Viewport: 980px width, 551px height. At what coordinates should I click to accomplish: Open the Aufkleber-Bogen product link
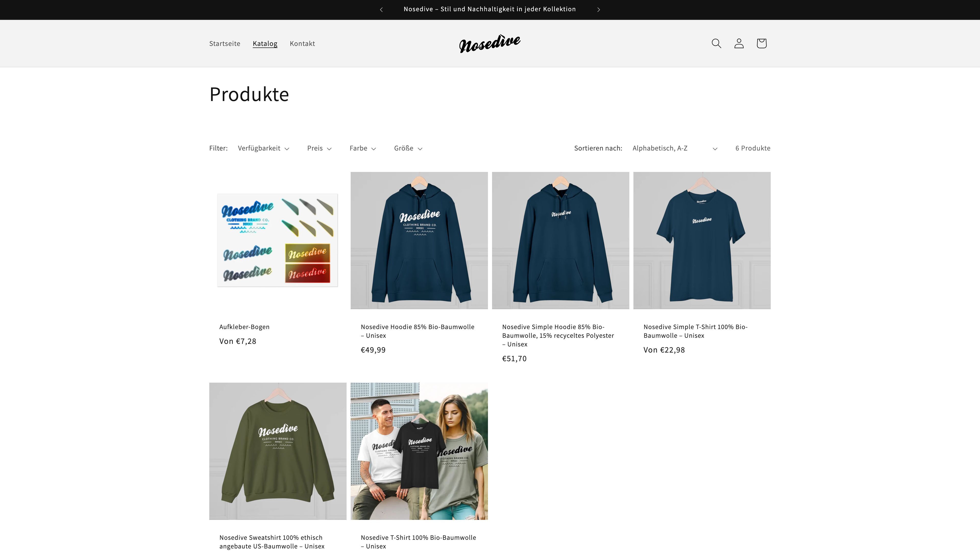click(244, 327)
